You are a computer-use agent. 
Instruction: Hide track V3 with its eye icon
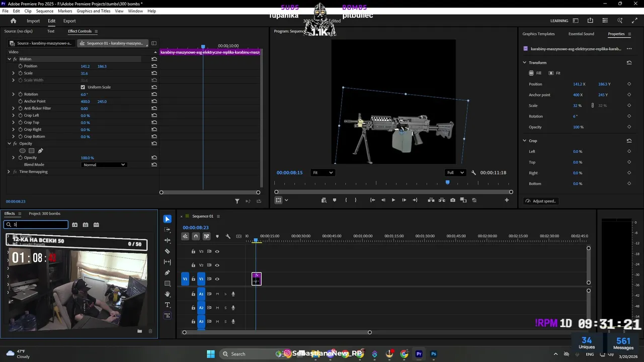(x=217, y=251)
